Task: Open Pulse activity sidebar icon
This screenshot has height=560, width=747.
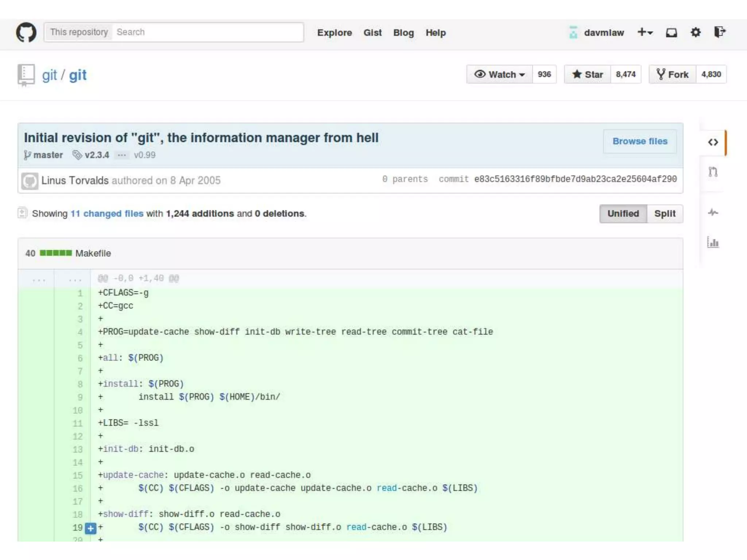Action: pos(713,213)
